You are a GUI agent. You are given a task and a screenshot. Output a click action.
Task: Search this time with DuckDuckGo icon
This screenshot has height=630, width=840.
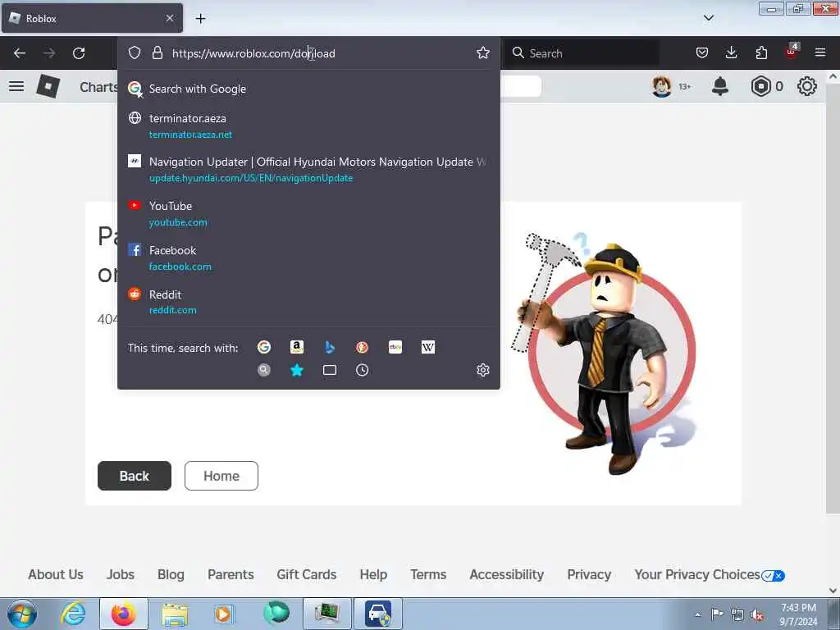362,347
